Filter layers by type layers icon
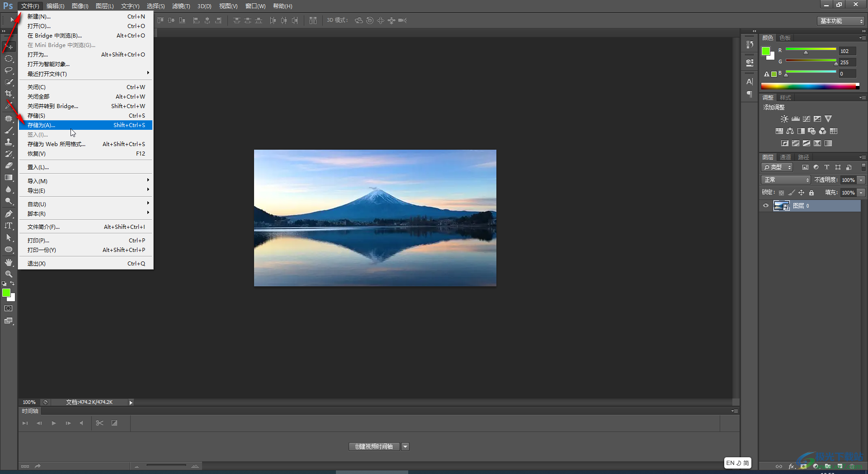 pos(827,167)
